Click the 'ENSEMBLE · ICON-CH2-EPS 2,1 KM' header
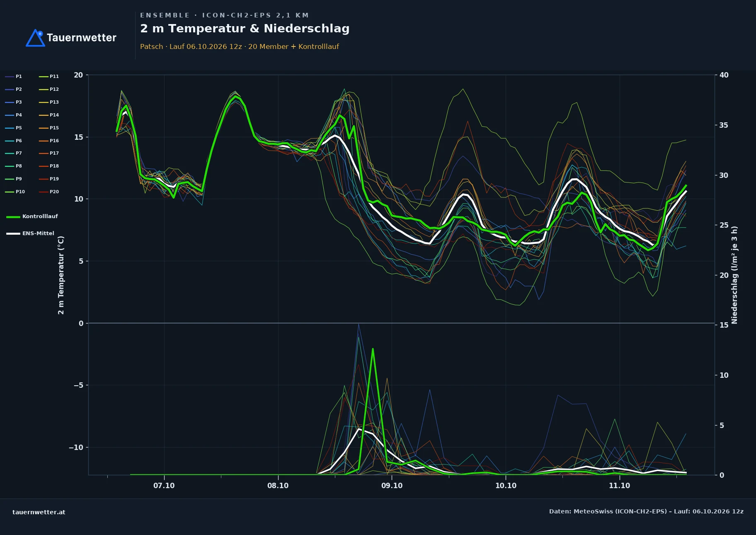756x535 pixels. pos(224,15)
